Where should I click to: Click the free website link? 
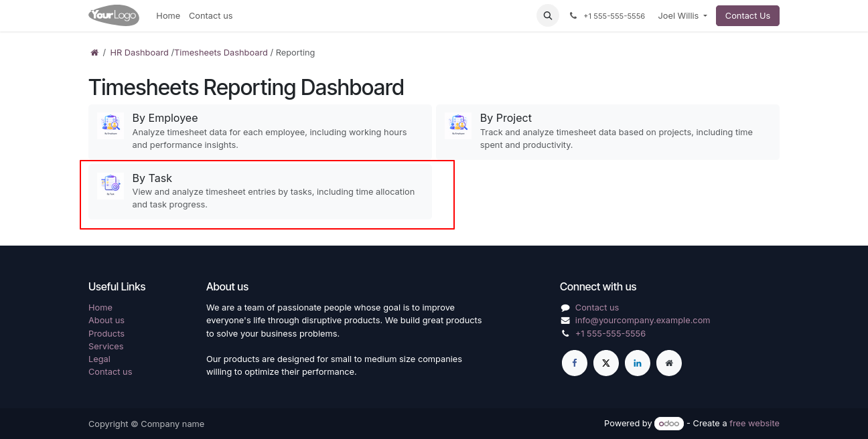(754, 424)
